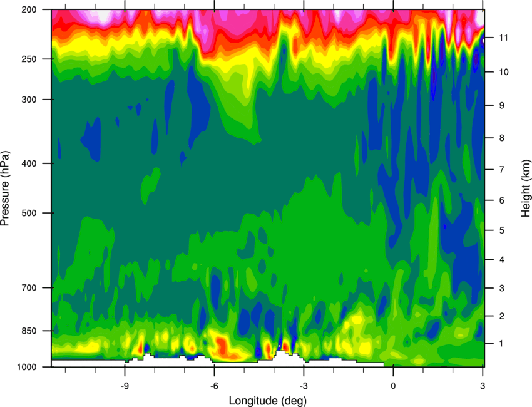532x407 pixels.
Task: Click the 700 pressure tick label
Action: [x=29, y=287]
